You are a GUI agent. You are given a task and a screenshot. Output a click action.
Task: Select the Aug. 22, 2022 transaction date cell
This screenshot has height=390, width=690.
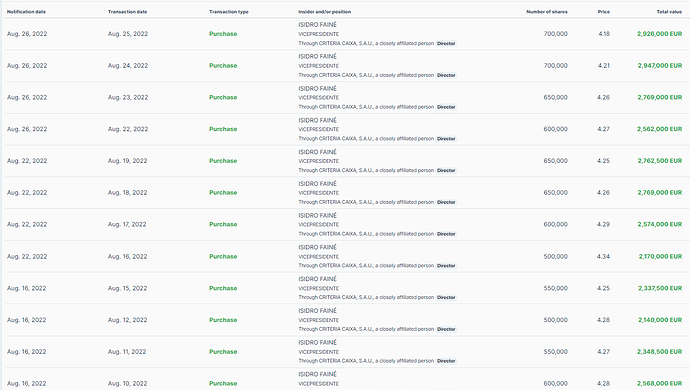point(128,129)
